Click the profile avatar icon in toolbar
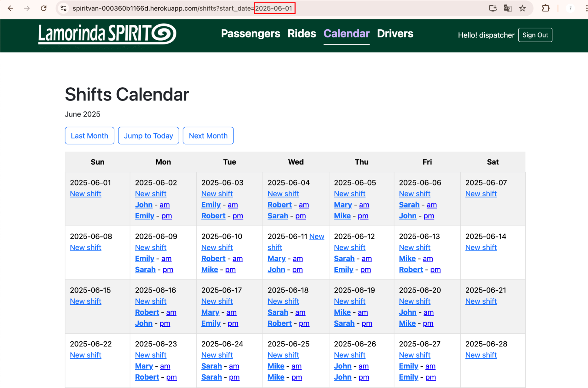The width and height of the screenshot is (588, 388). [x=570, y=8]
